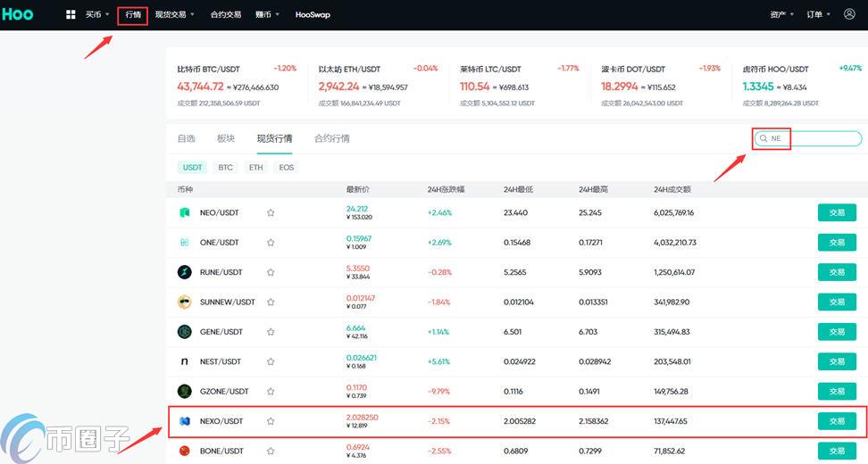Click 交易 button for NEST/USDT

(x=837, y=361)
